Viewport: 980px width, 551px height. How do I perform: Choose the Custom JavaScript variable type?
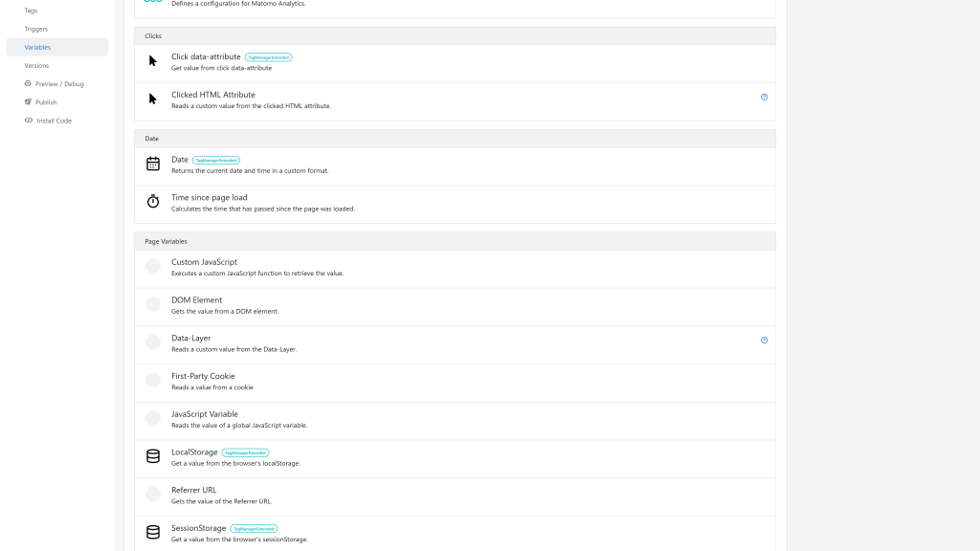(x=455, y=269)
